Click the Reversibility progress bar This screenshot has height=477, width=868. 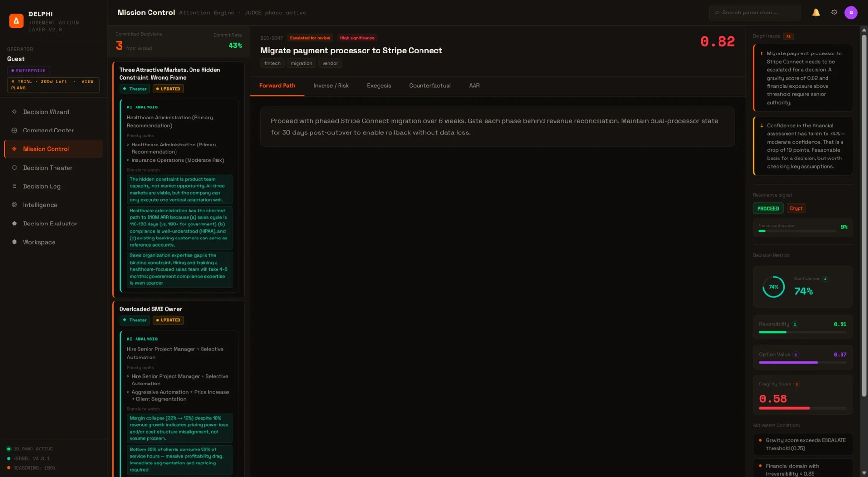point(802,332)
